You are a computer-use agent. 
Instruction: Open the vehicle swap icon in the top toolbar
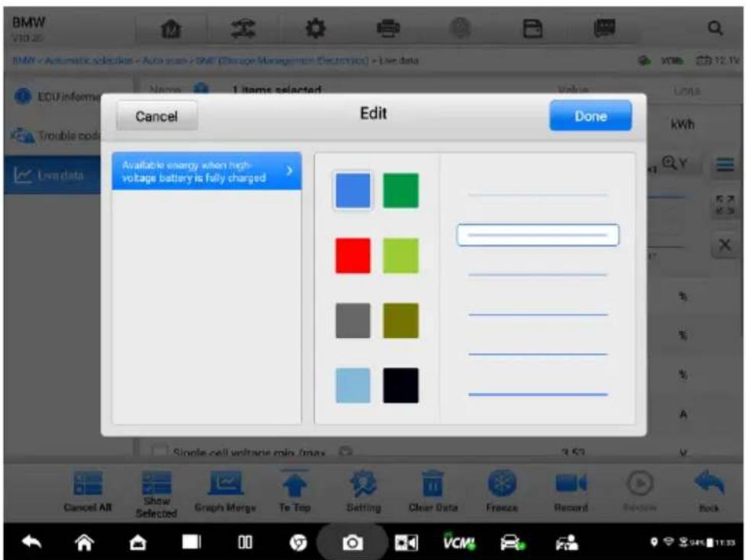click(243, 29)
